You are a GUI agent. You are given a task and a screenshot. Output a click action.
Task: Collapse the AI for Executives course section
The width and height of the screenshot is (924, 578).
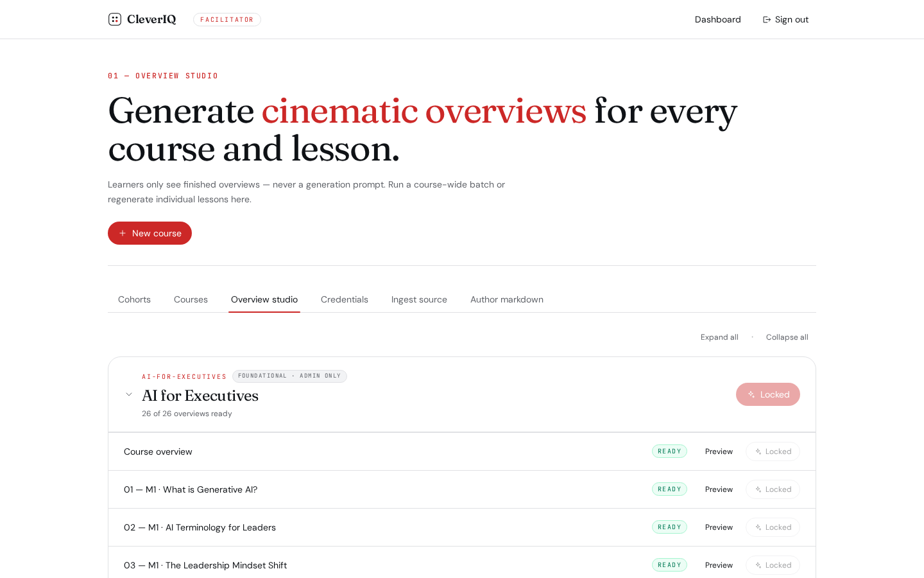pos(129,394)
